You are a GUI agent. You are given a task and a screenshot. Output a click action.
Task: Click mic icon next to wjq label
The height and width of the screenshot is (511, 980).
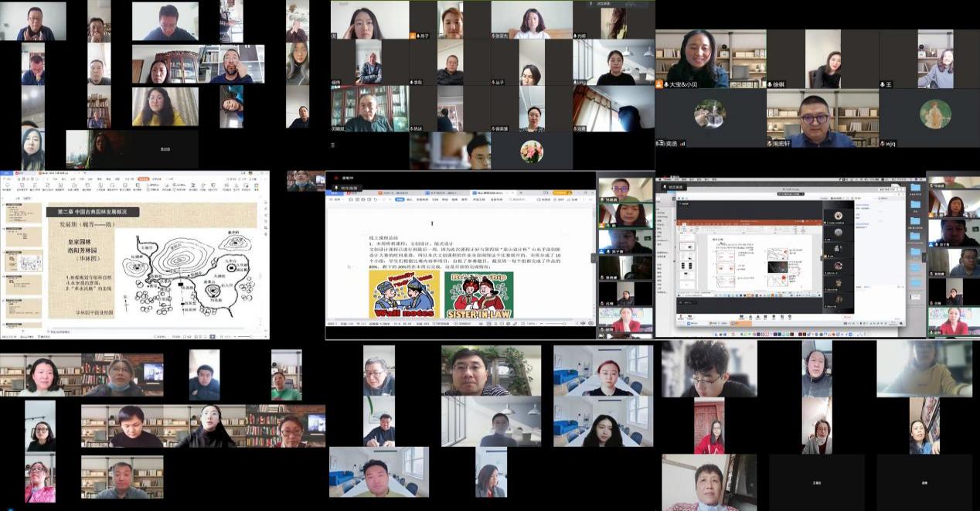click(x=883, y=143)
